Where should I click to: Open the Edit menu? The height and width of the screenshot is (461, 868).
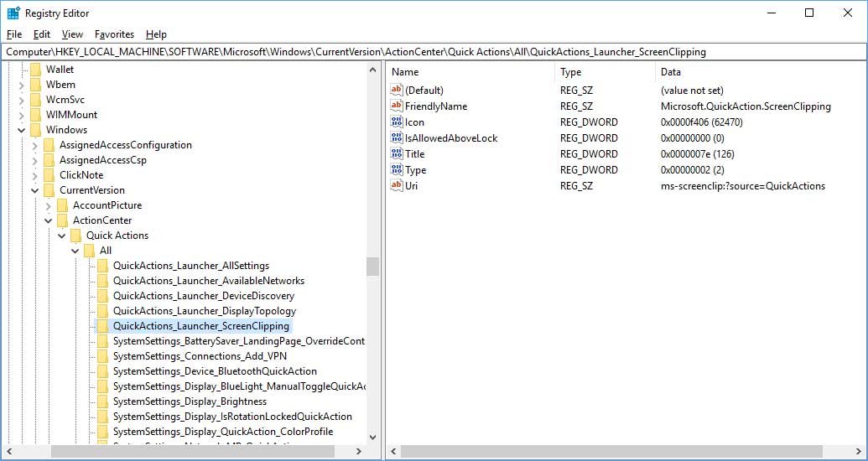coord(42,34)
